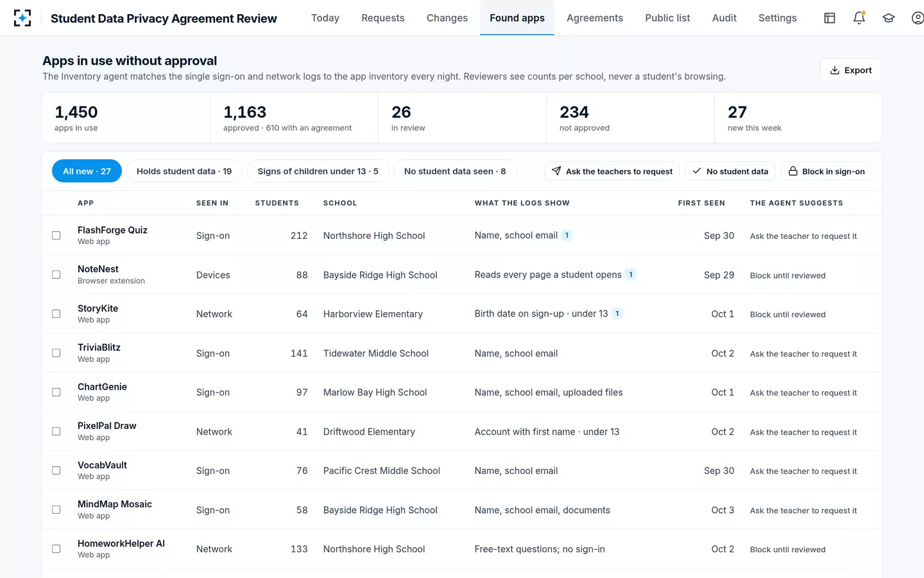
Task: Go to the Settings tab
Action: (x=778, y=18)
